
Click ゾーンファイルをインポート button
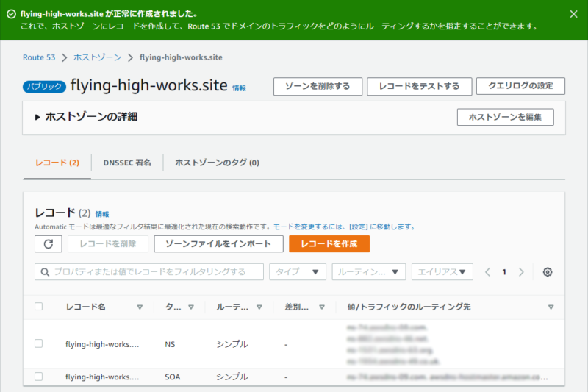click(218, 244)
